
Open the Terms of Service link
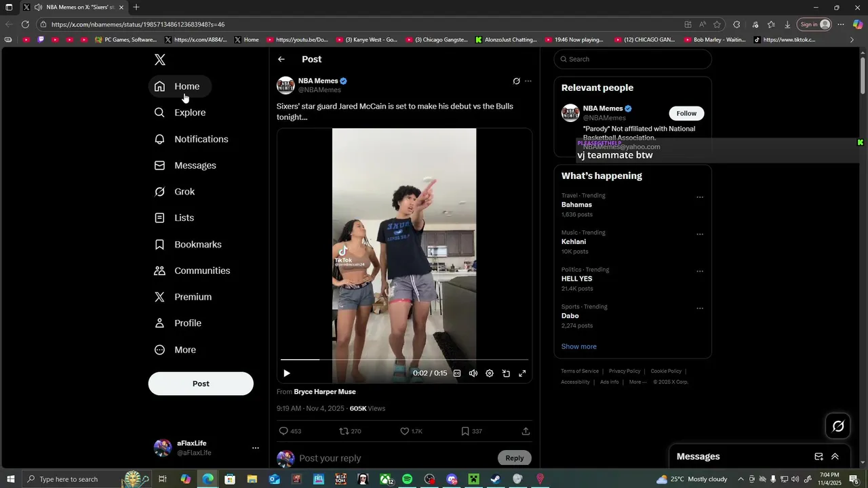point(580,371)
